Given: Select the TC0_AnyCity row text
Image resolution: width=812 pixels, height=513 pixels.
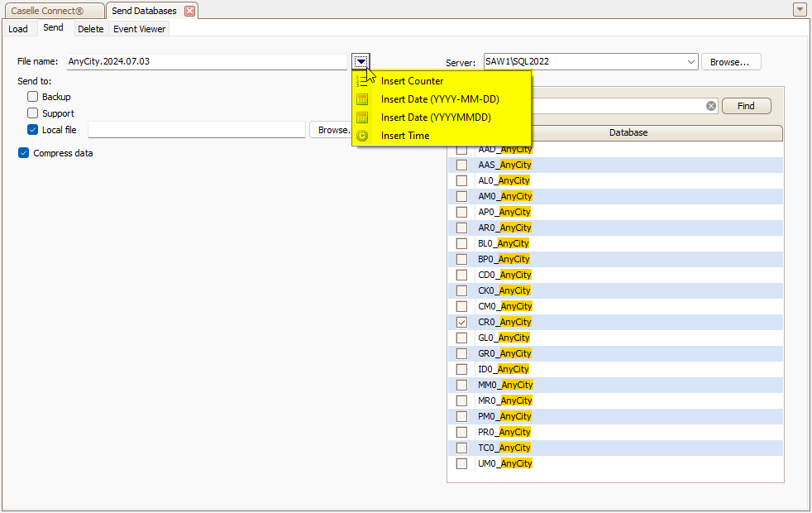Looking at the screenshot, I should 504,448.
